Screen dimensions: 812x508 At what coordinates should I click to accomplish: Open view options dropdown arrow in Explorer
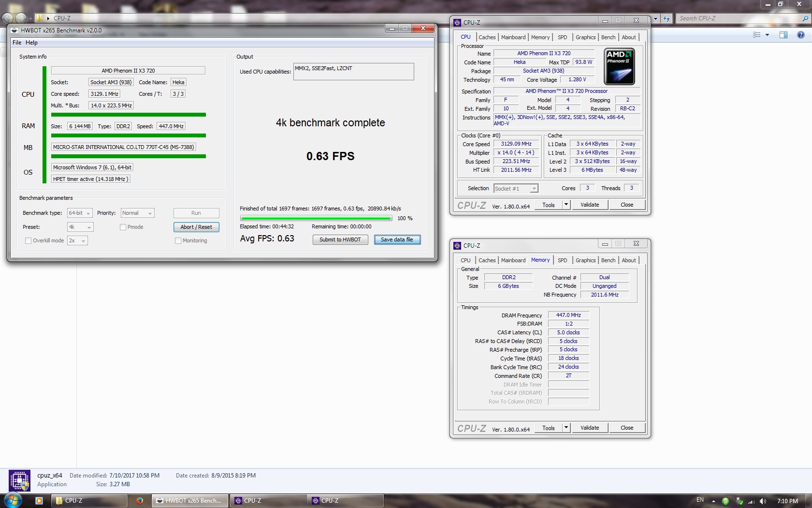coord(767,35)
